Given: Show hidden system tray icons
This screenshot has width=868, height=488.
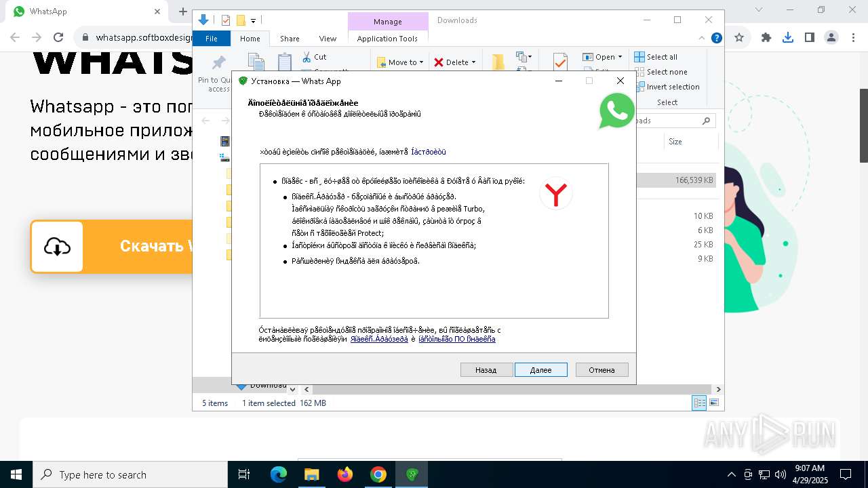Looking at the screenshot, I should click(x=731, y=474).
